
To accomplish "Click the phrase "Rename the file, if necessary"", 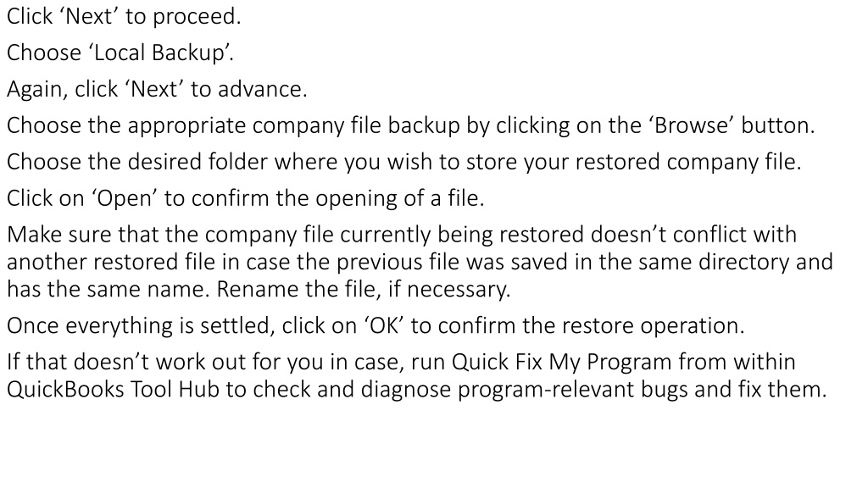I will point(363,290).
